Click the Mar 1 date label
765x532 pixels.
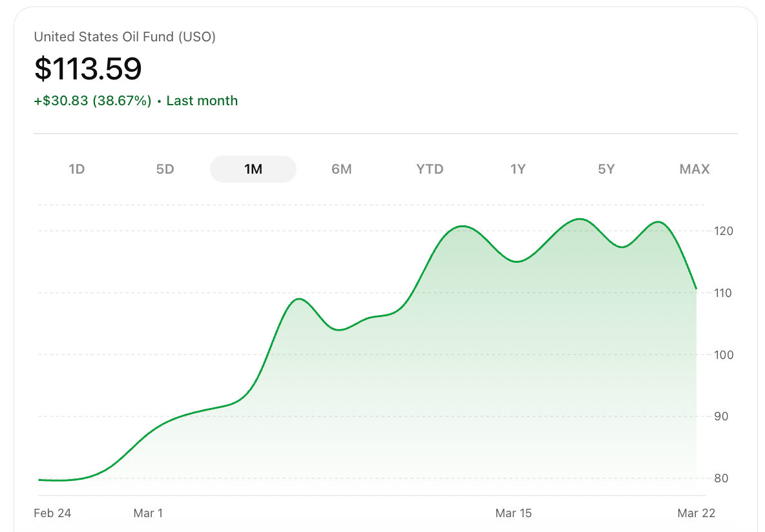pos(148,513)
